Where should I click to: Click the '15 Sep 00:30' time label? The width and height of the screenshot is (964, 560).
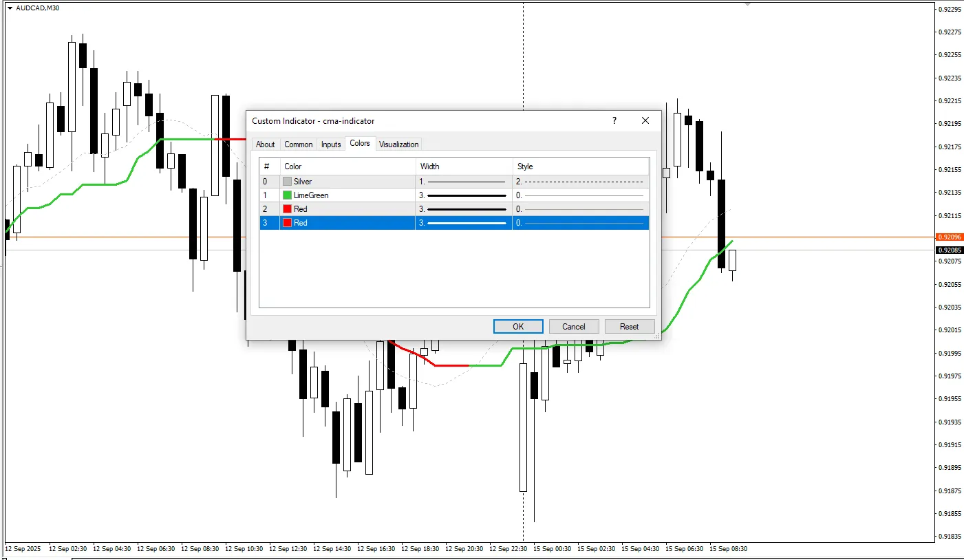(x=552, y=549)
